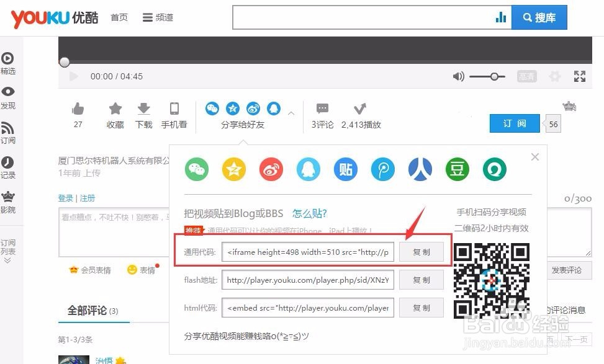The width and height of the screenshot is (604, 364).
Task: Share to Douban 豆 icon
Action: [x=458, y=169]
